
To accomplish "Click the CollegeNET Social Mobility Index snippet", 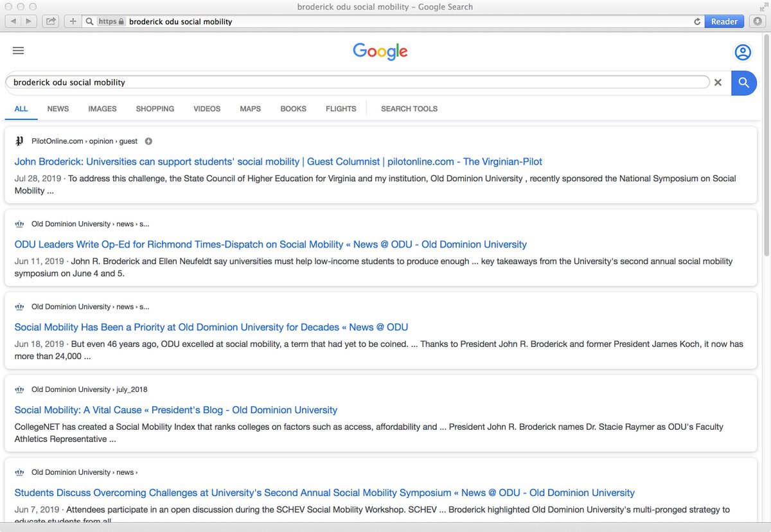I will tap(369, 434).
